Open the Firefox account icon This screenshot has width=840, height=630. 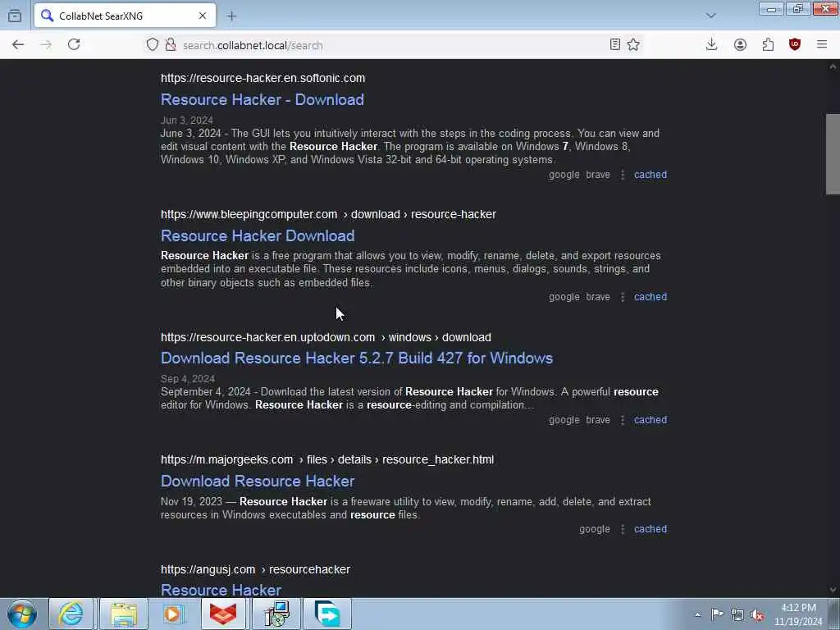[740, 45]
